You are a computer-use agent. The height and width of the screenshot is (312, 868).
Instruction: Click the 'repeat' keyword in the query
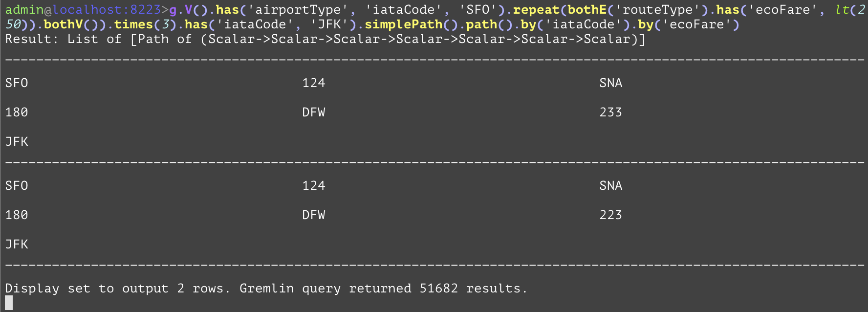click(x=536, y=10)
